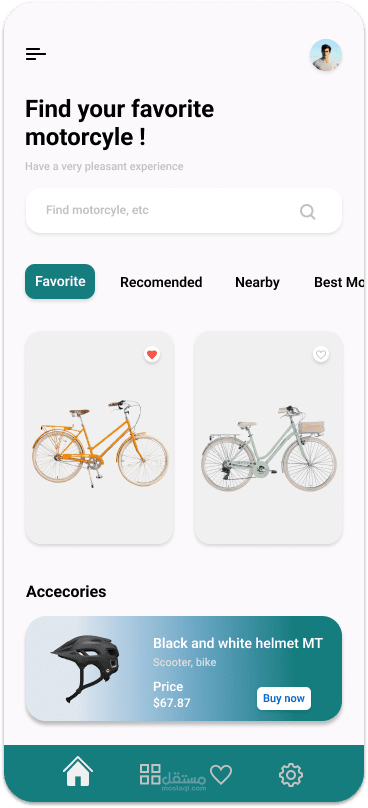Tap the user profile avatar
This screenshot has height=808, width=368.
click(x=326, y=55)
